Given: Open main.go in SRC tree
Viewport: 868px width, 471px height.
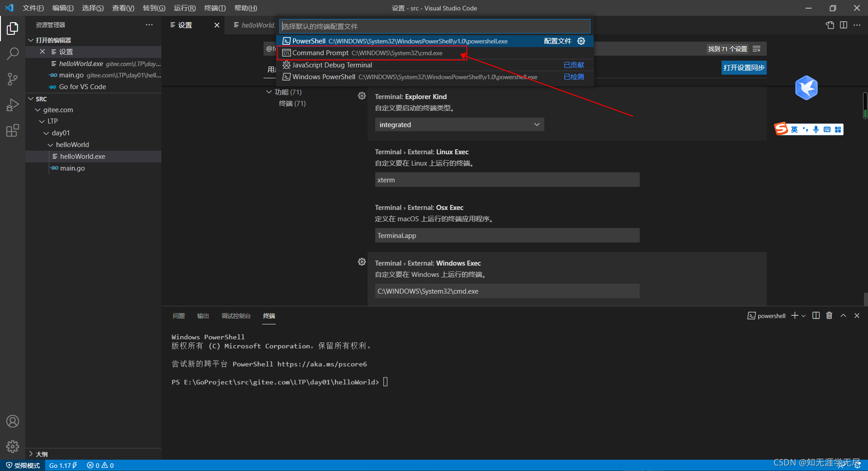Looking at the screenshot, I should point(93,168).
